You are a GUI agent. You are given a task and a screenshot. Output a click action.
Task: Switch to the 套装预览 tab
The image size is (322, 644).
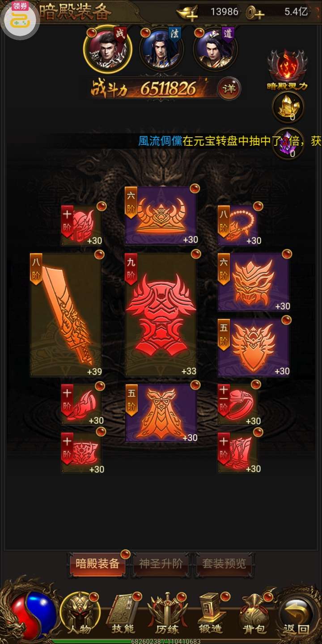tap(224, 564)
